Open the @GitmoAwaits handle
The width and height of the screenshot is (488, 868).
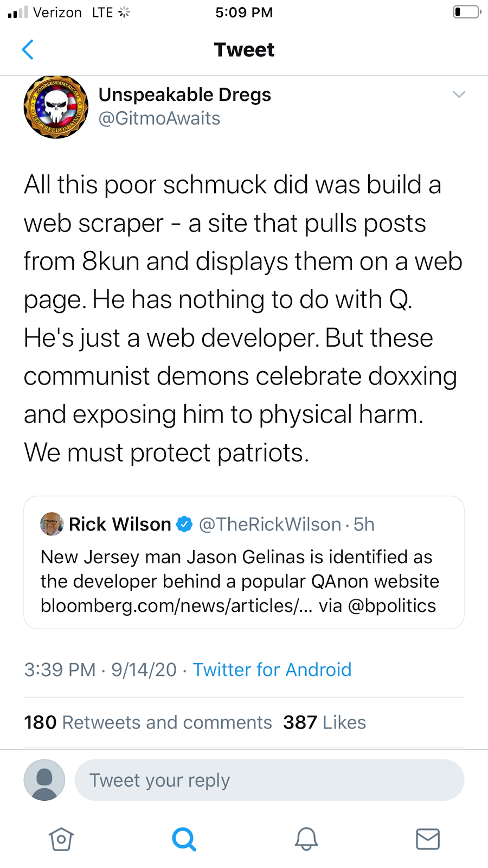159,119
